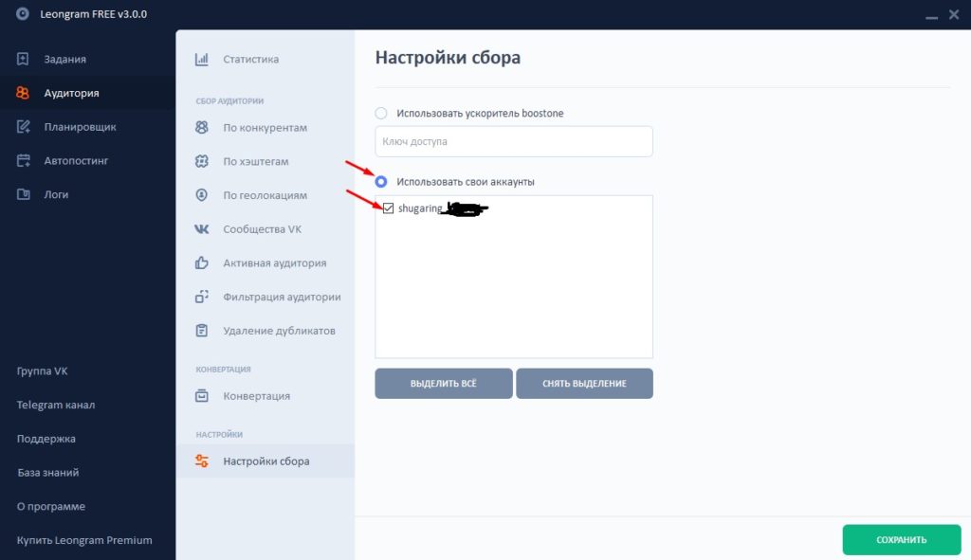Click the green СОХРАНИТЬ button
The height and width of the screenshot is (560, 971).
pyautogui.click(x=901, y=539)
